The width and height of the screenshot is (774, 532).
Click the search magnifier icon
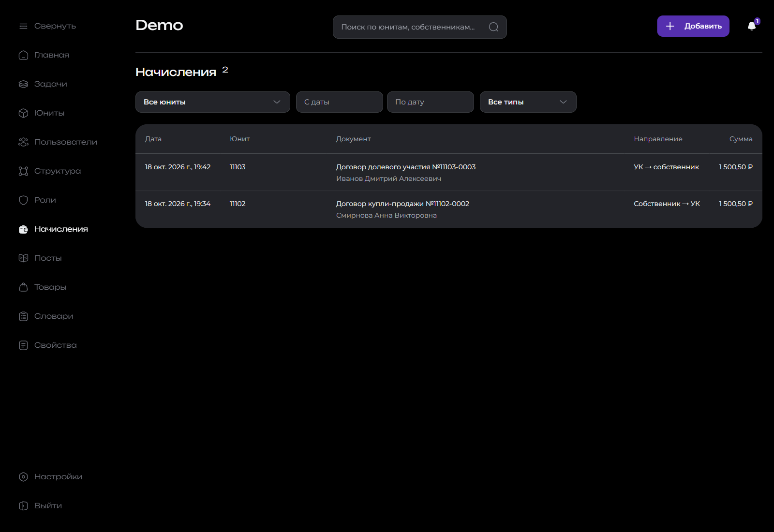click(x=493, y=27)
